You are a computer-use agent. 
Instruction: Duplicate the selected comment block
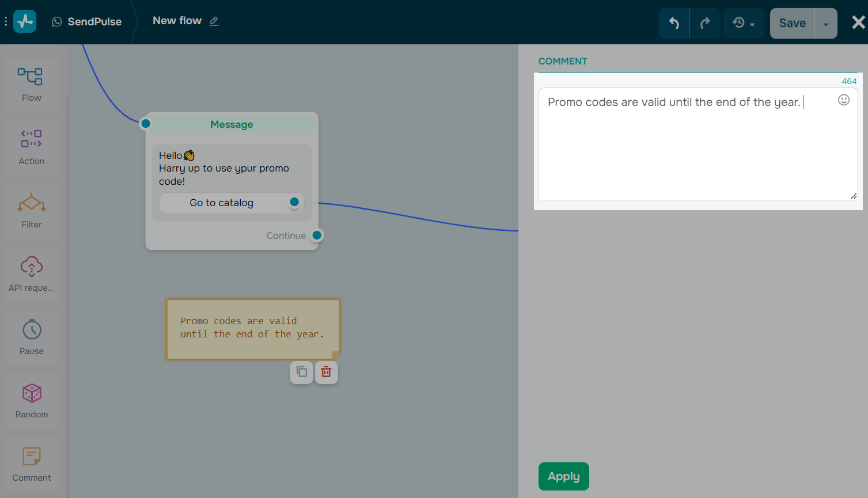point(301,372)
